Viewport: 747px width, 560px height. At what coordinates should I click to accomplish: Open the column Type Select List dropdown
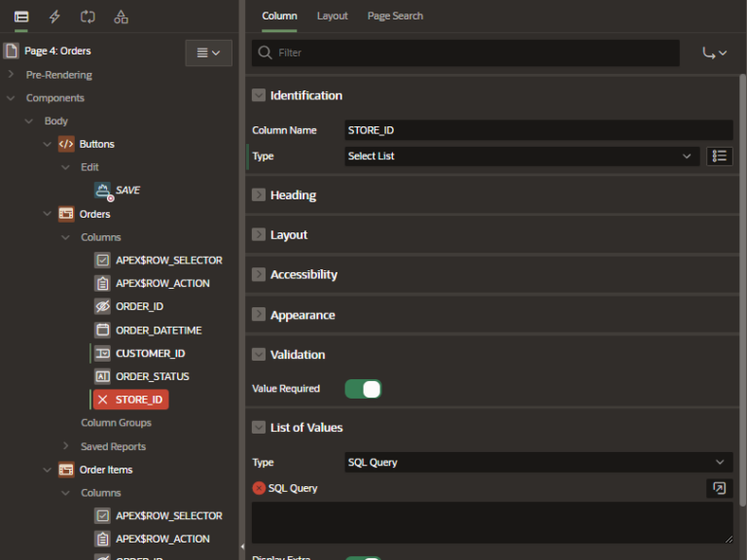(x=521, y=156)
